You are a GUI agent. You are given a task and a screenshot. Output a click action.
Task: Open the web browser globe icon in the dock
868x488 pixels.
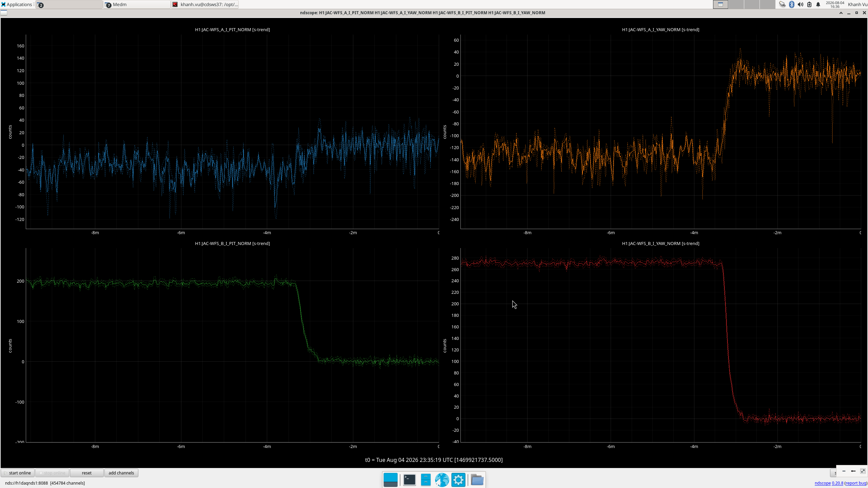click(442, 480)
